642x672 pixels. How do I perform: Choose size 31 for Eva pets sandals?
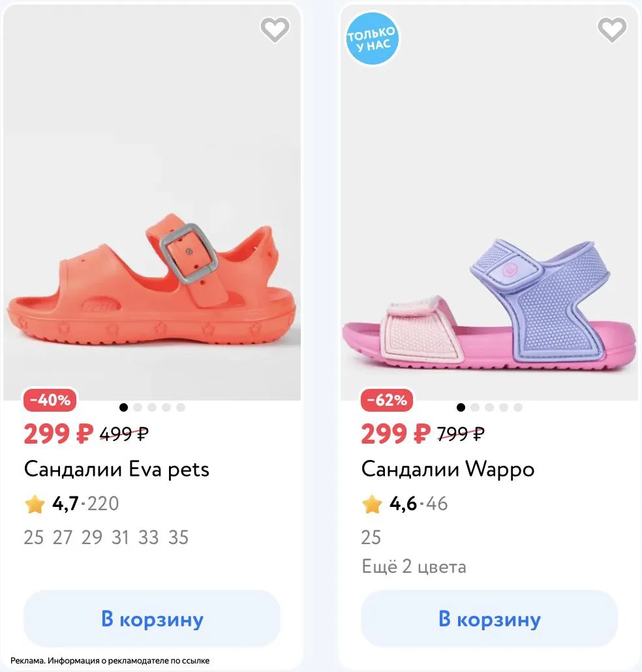point(120,538)
